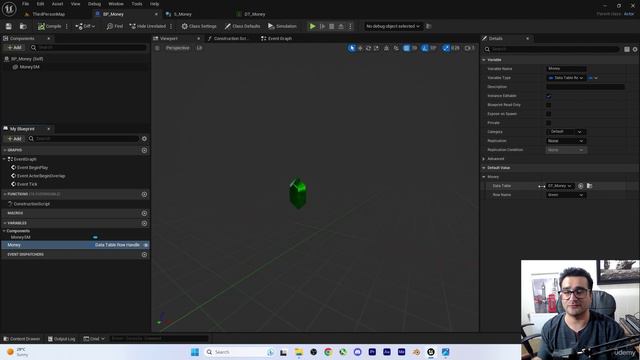This screenshot has height=360, width=640.
Task: Select Event BeginPlay in graphs list
Action: pos(32,167)
